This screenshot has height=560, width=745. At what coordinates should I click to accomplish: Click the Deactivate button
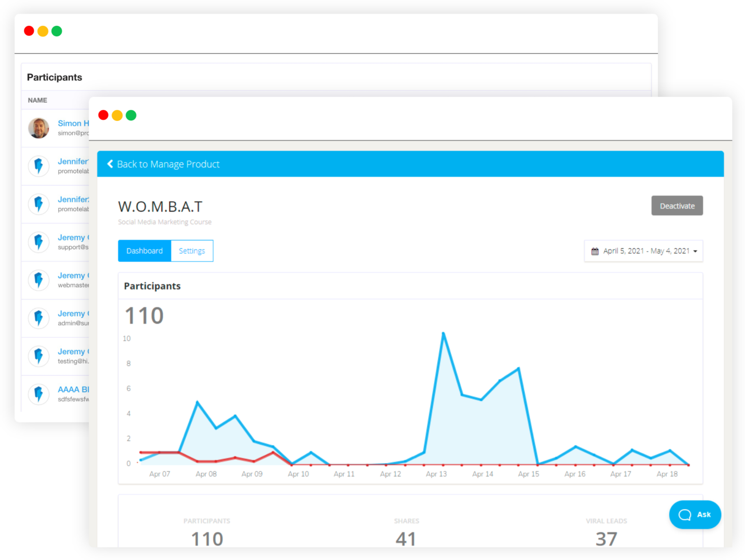pyautogui.click(x=677, y=205)
